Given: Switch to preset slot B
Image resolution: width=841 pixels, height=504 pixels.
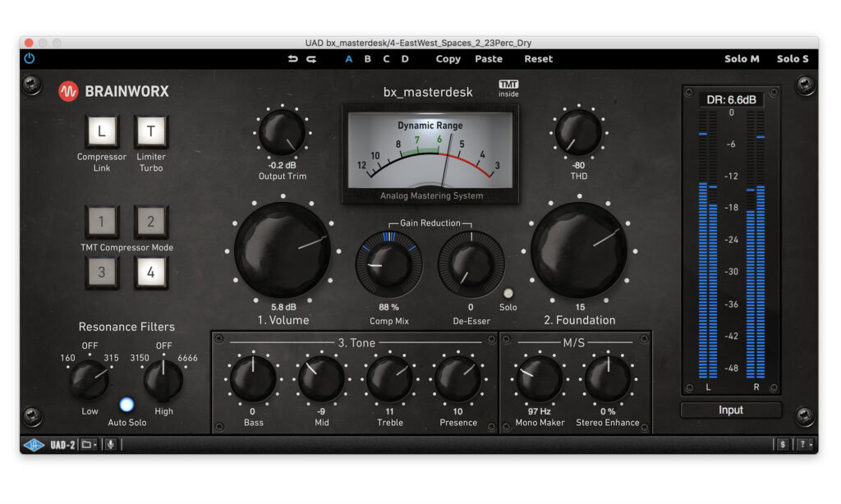Looking at the screenshot, I should click(x=367, y=59).
